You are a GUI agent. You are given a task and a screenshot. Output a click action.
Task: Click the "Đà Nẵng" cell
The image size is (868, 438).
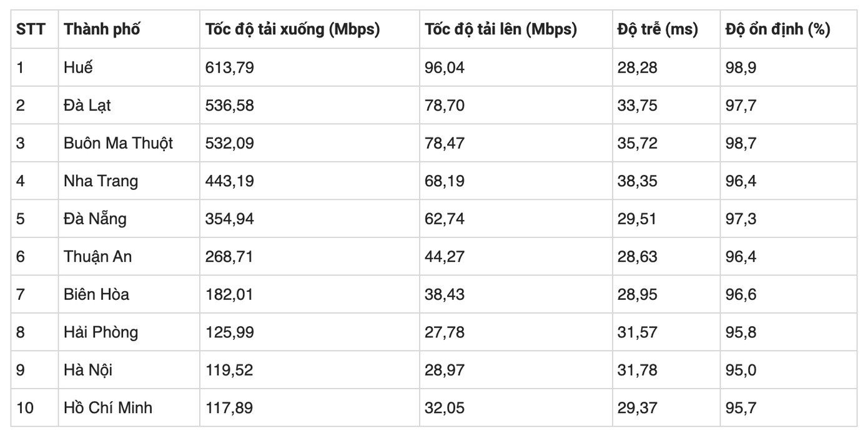pos(95,219)
